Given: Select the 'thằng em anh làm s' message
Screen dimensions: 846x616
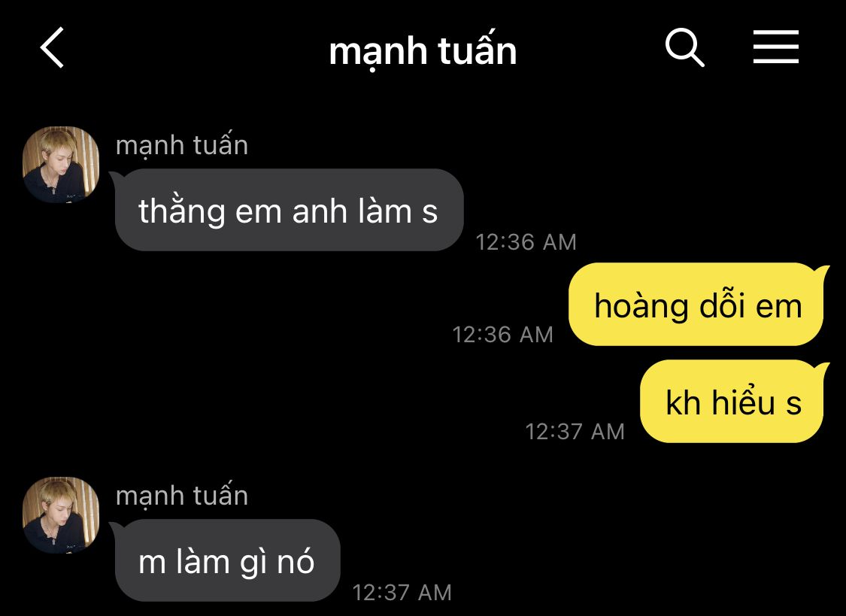Looking at the screenshot, I should click(289, 210).
